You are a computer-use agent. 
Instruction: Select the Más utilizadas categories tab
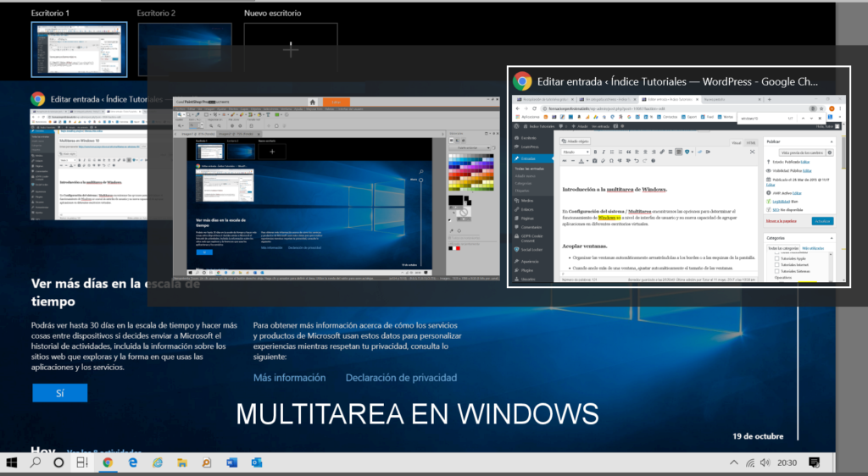(813, 248)
